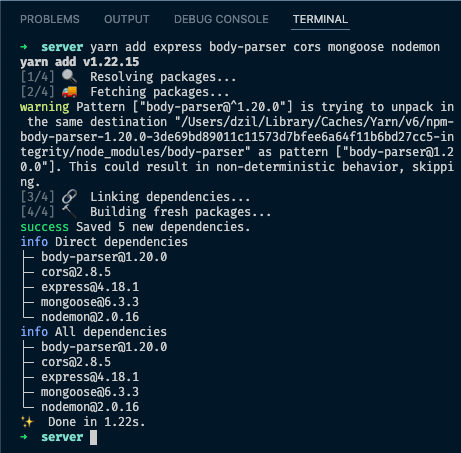This screenshot has height=453, width=461.
Task: Open the OUTPUT tab
Action: (x=127, y=19)
